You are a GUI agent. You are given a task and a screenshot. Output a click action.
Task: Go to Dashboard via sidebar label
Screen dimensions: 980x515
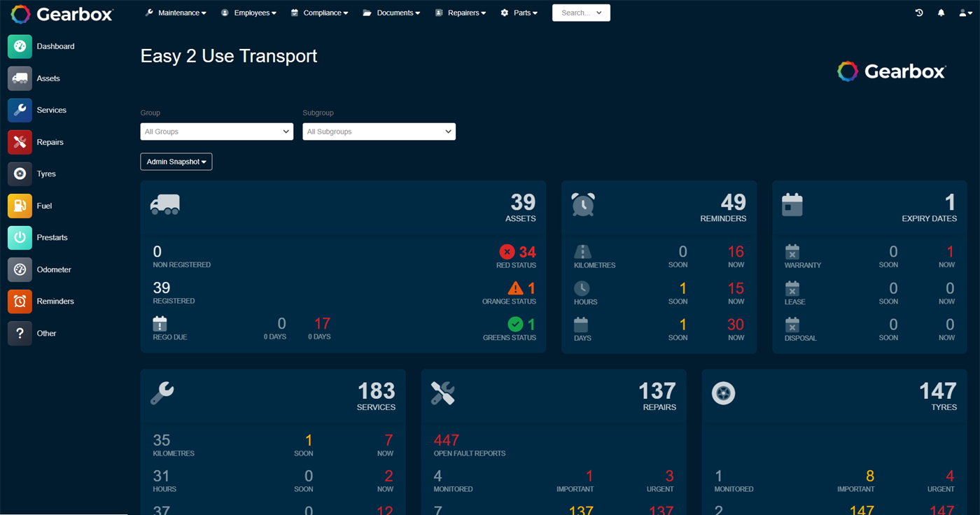(55, 46)
